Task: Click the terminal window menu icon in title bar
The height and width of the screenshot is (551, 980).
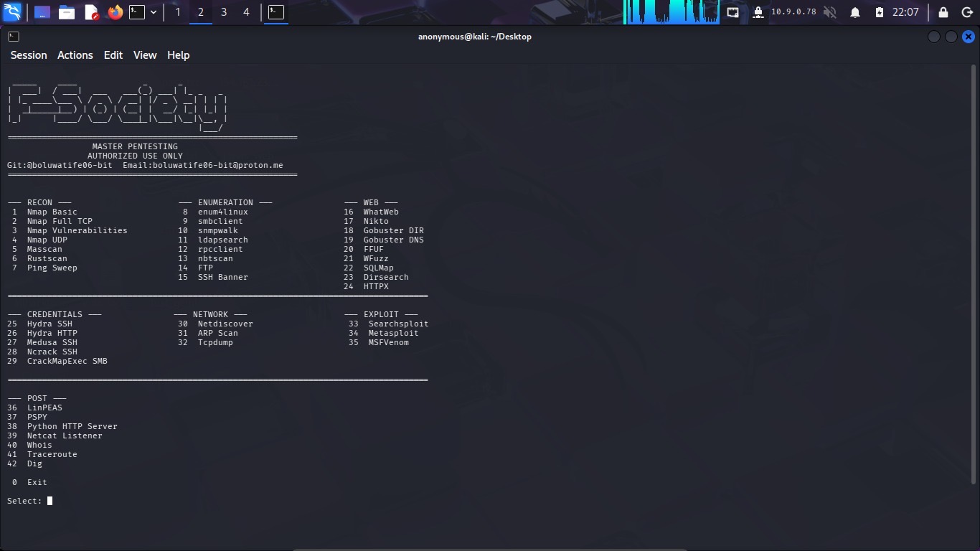Action: coord(14,37)
